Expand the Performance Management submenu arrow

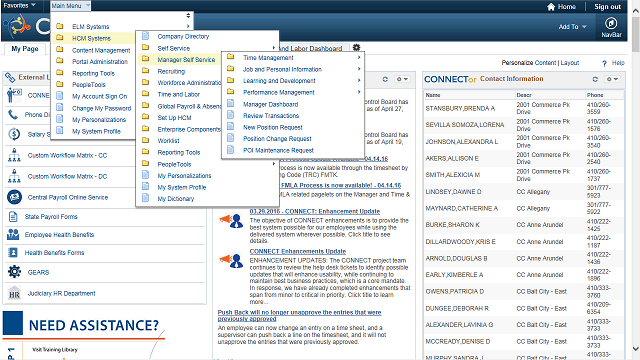click(x=359, y=92)
